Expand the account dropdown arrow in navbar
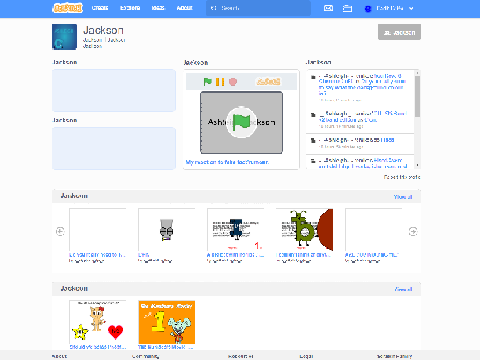Viewport: 480px width, 360px height. pyautogui.click(x=411, y=9)
